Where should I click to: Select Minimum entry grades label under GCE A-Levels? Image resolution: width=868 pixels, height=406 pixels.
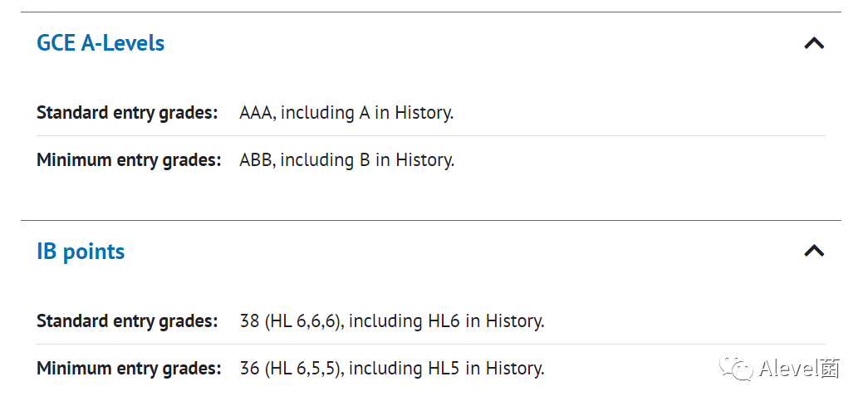[x=129, y=160]
